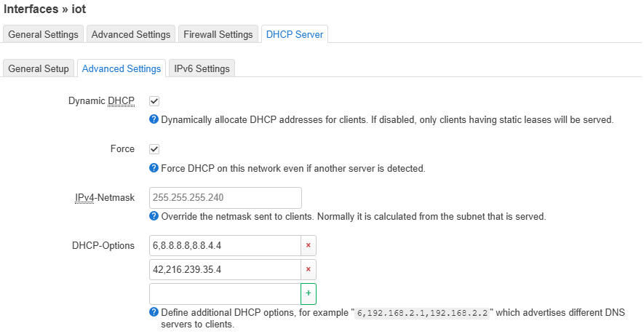The image size is (644, 334).
Task: Click the Dynamic DHCP label
Action: click(101, 101)
